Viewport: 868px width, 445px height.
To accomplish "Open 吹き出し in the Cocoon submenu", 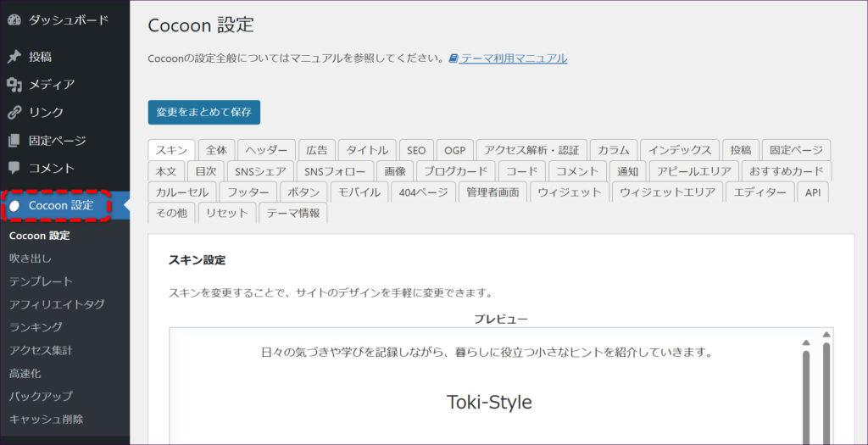I will tap(31, 258).
